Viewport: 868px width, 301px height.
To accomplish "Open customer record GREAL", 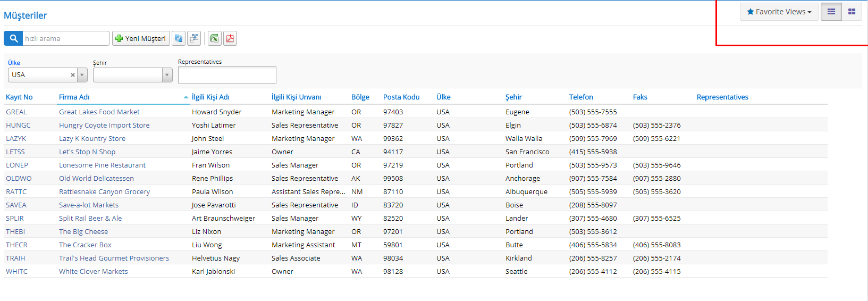I will [x=16, y=112].
